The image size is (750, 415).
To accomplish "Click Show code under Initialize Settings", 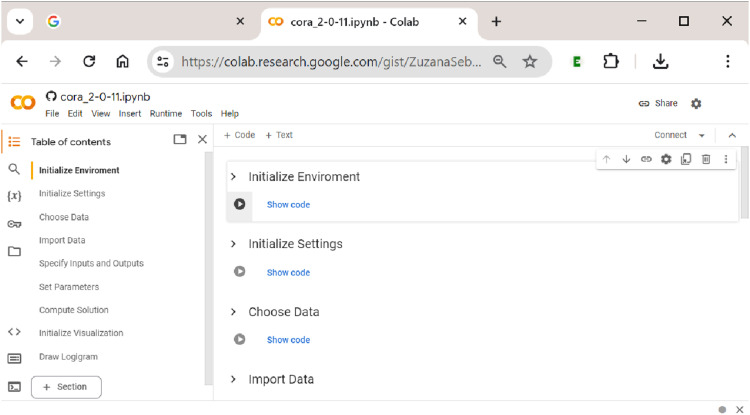I will [x=288, y=272].
